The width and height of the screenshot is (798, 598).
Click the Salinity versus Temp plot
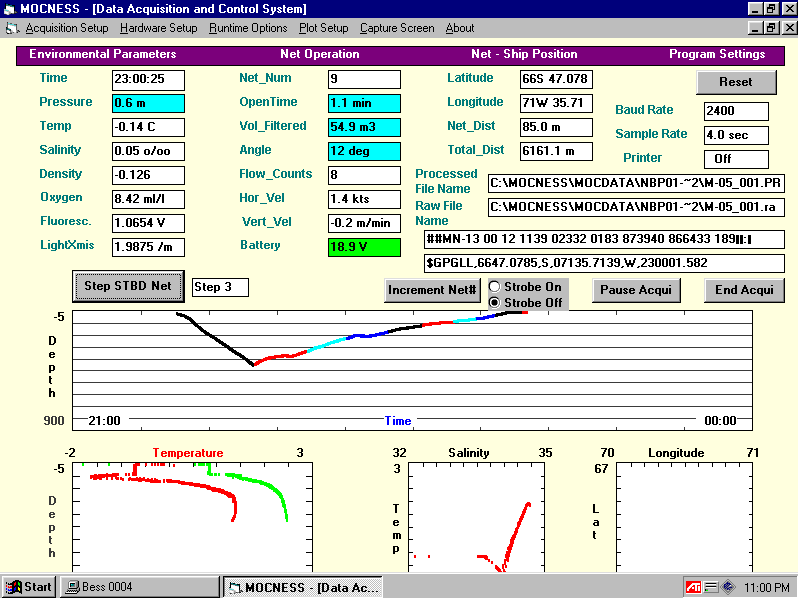tap(476, 517)
